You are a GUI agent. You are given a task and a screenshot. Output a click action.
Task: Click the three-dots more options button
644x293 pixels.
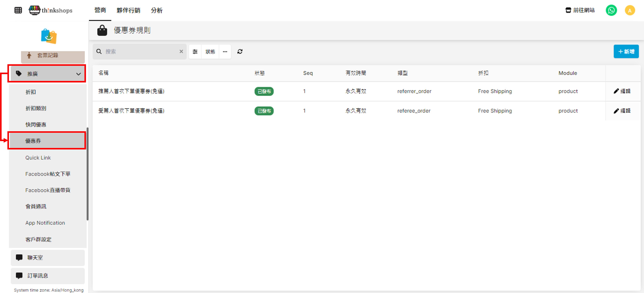tap(225, 52)
